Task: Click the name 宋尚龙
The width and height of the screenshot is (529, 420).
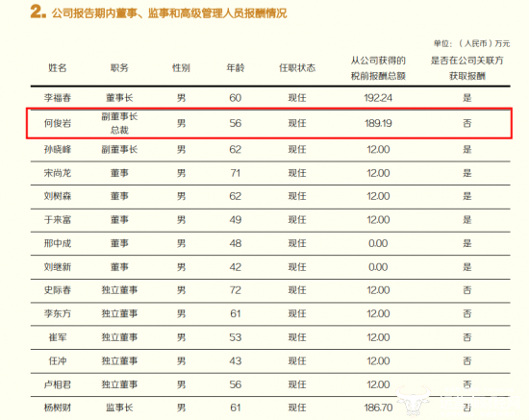Action: click(x=58, y=173)
